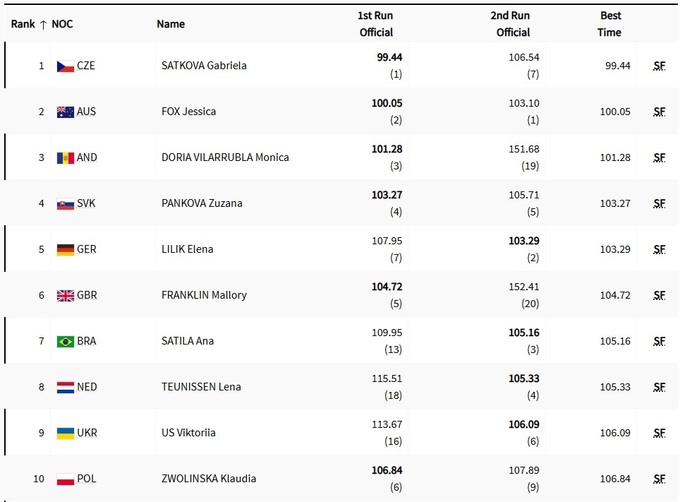Image resolution: width=680 pixels, height=502 pixels.
Task: Open athlete FOX Jessica's profile
Action: tap(188, 112)
